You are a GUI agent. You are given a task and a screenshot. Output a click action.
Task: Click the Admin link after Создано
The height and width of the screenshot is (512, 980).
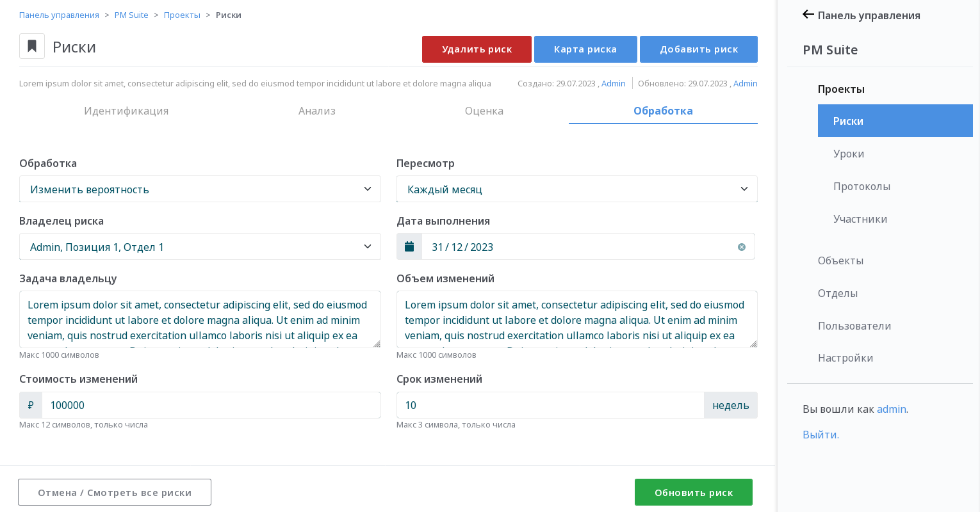click(x=614, y=83)
